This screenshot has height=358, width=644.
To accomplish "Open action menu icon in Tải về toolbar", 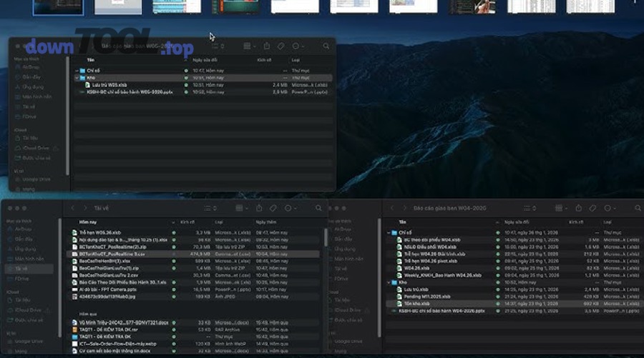I will click(x=290, y=209).
